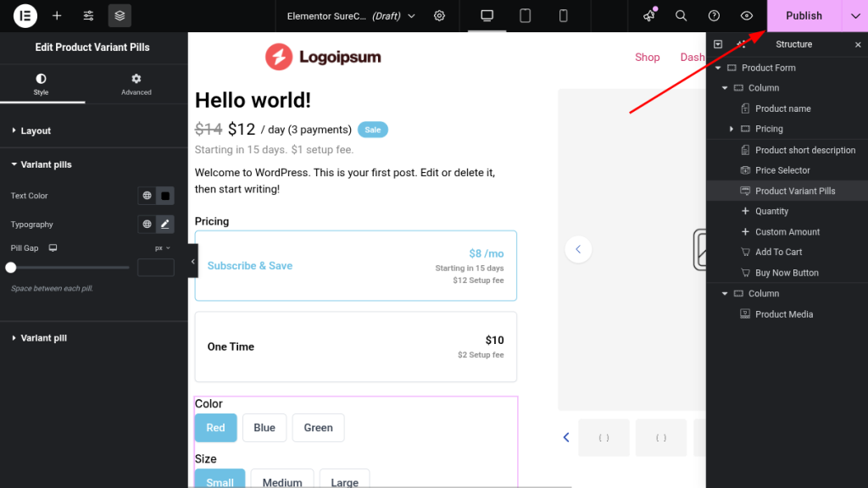
Task: Switch to the Advanced tab
Action: 136,84
